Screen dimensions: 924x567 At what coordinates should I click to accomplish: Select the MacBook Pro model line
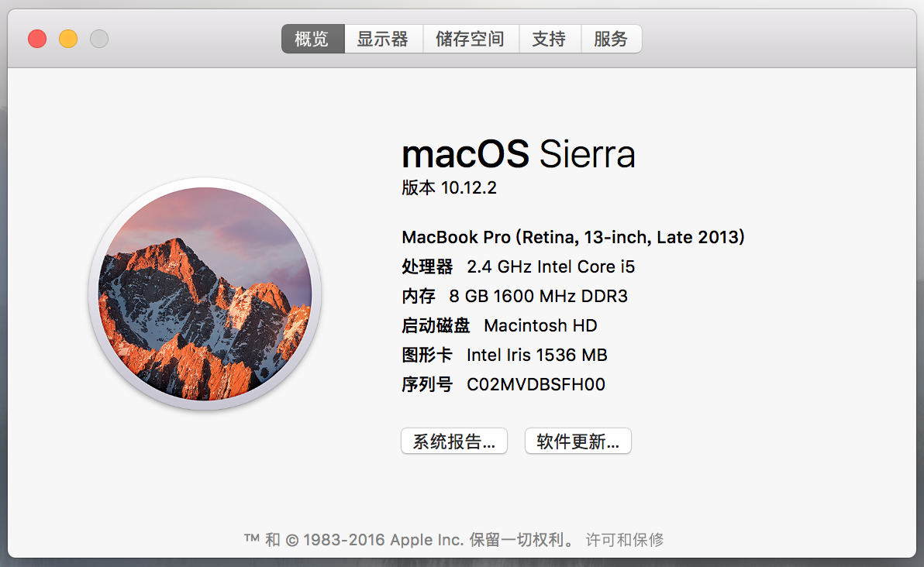(573, 237)
